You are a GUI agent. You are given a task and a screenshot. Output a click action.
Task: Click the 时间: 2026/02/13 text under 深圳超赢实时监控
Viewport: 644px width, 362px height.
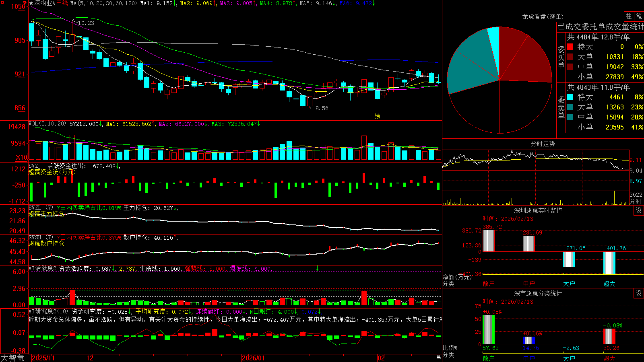tap(508, 219)
